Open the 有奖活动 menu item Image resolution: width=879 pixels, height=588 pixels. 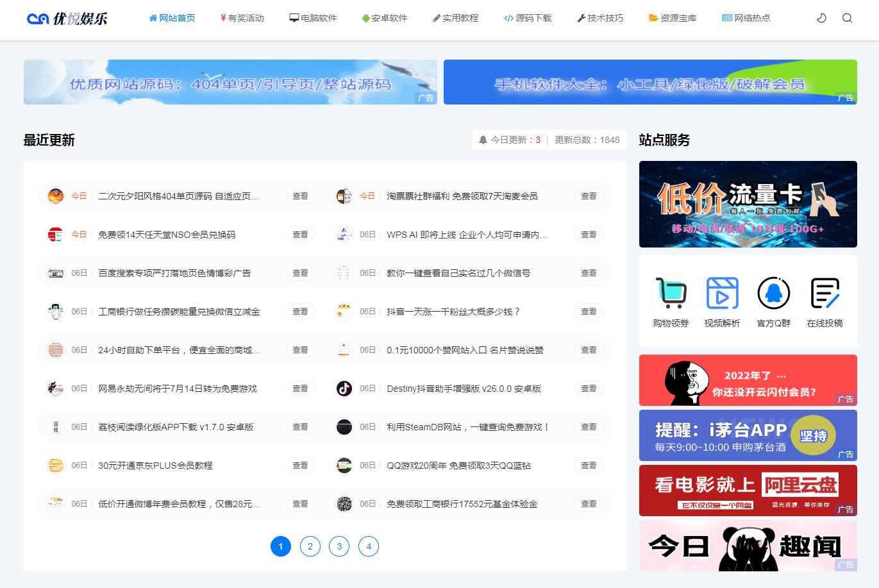tap(242, 18)
